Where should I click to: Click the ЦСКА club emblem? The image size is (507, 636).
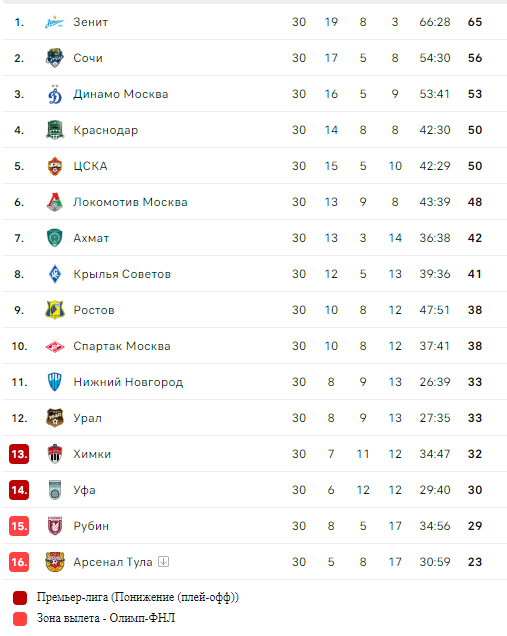click(x=55, y=166)
